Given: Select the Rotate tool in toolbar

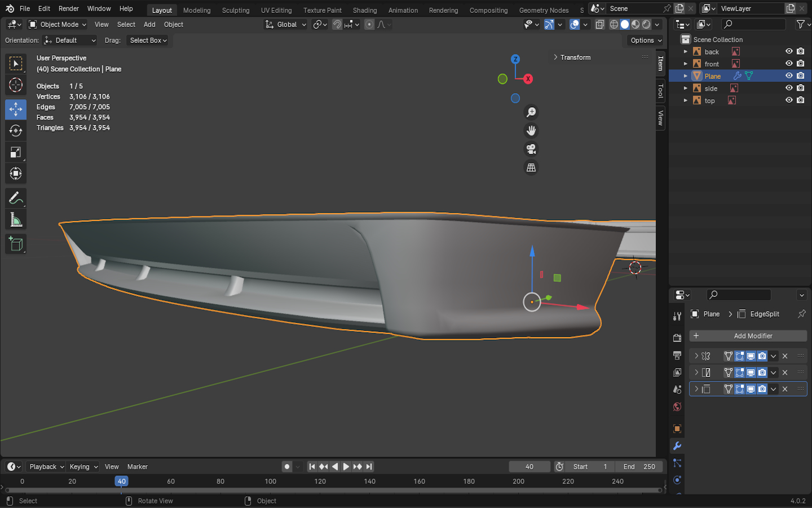Looking at the screenshot, I should click(x=16, y=131).
